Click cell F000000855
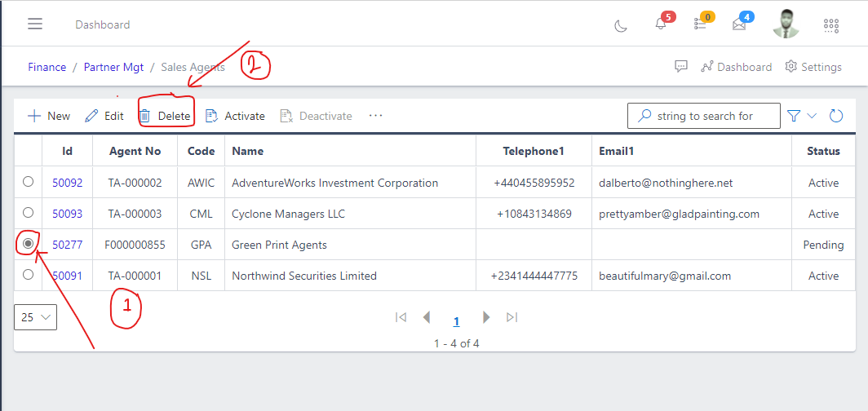 135,245
